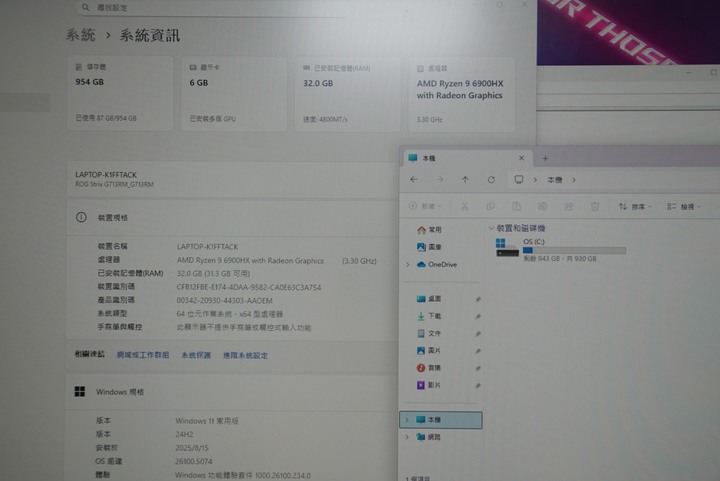Viewport: 720px width, 481px height.
Task: Click the Paste icon in Explorer toolbar
Action: [517, 207]
